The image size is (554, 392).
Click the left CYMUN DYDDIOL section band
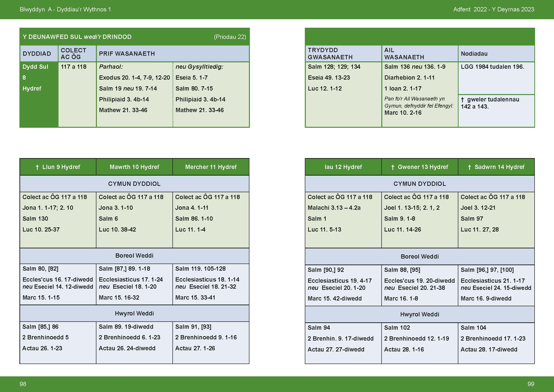click(134, 184)
